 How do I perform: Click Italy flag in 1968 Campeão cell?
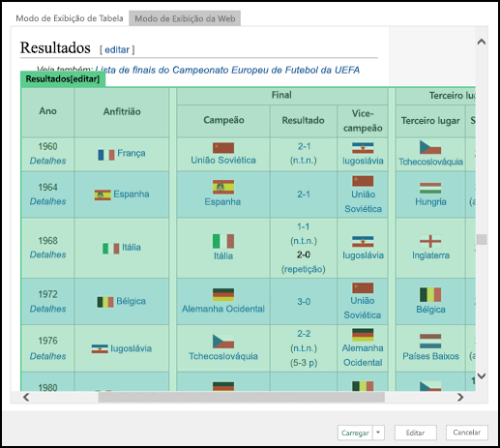pyautogui.click(x=223, y=241)
